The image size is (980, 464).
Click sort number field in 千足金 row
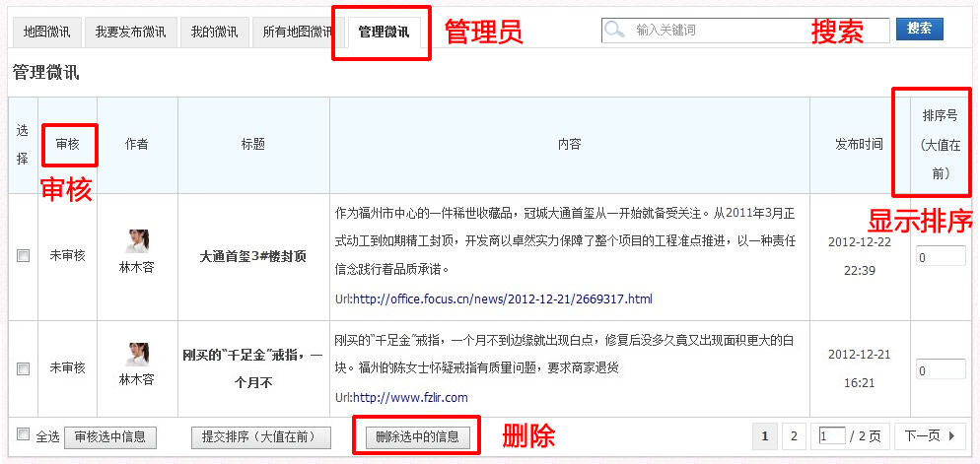(941, 369)
